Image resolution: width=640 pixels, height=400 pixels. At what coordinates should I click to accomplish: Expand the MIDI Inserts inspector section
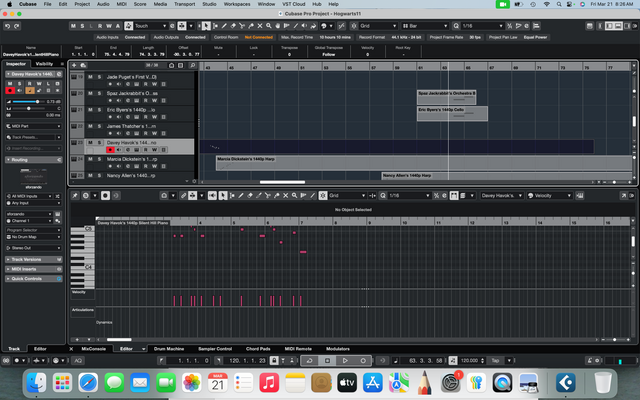pos(33,269)
